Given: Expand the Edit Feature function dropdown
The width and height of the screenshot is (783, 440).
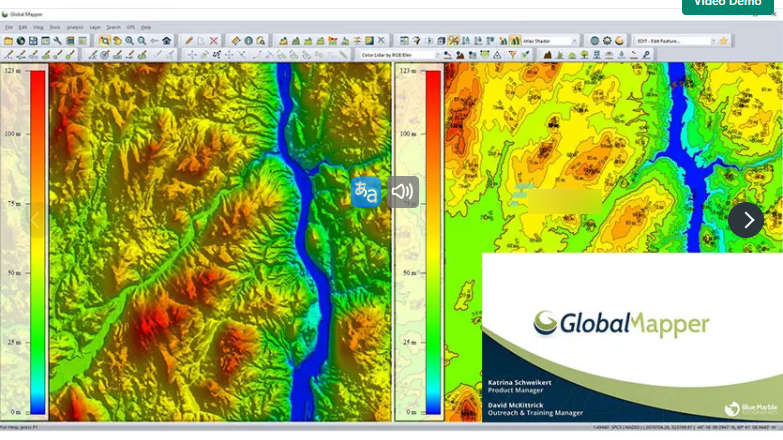Looking at the screenshot, I should (x=713, y=41).
